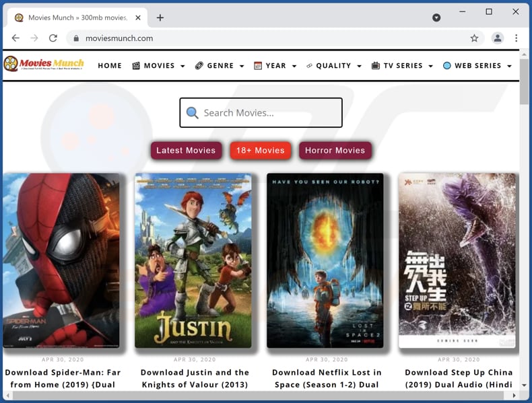Image resolution: width=532 pixels, height=403 pixels.
Task: Click the Movies Munch tab favicon
Action: click(x=19, y=17)
